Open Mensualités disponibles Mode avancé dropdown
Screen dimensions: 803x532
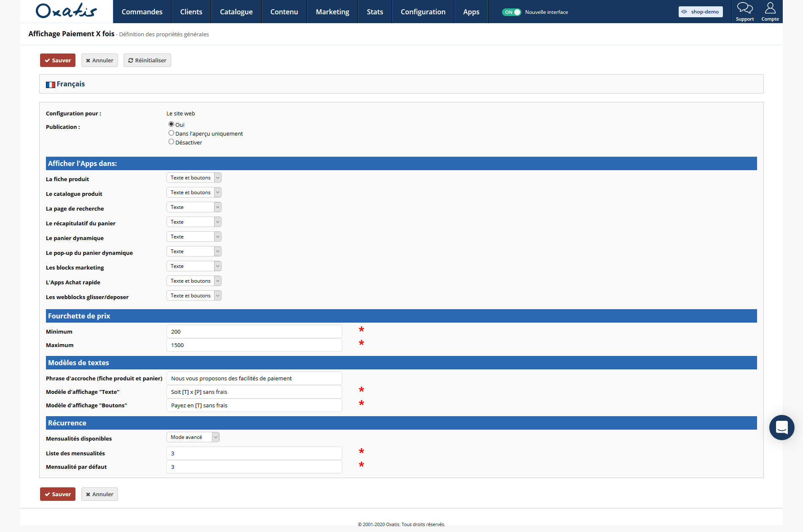coord(193,437)
